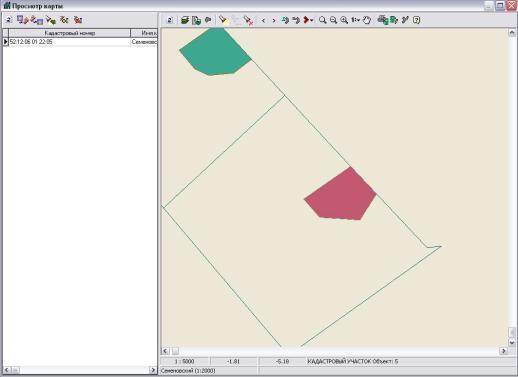
Task: Select the hand pan tool
Action: click(367, 20)
